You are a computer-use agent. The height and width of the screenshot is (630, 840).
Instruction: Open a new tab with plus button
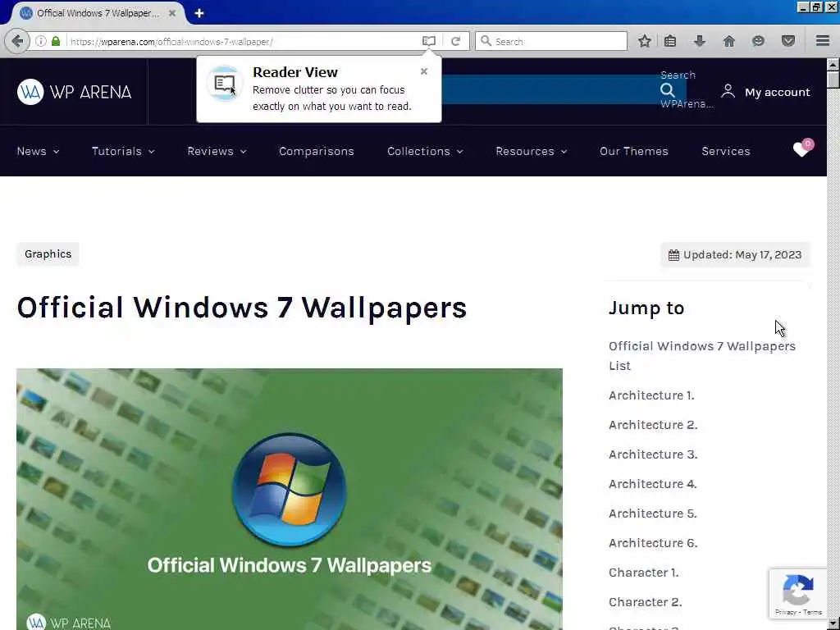point(199,13)
